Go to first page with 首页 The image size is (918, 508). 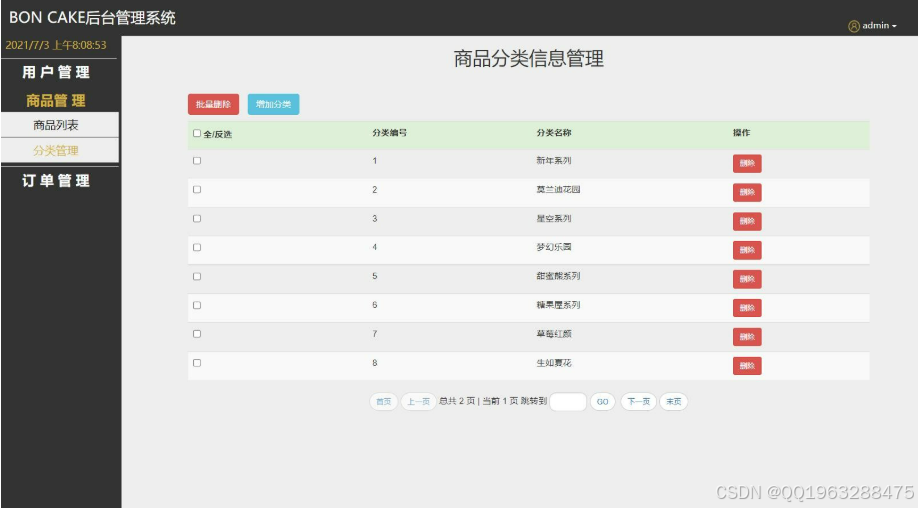pos(383,401)
